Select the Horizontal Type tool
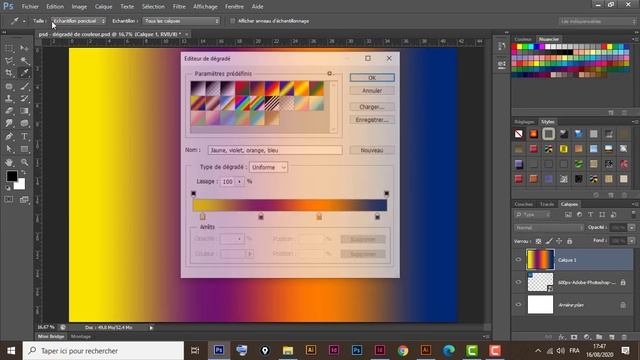 click(x=24, y=136)
